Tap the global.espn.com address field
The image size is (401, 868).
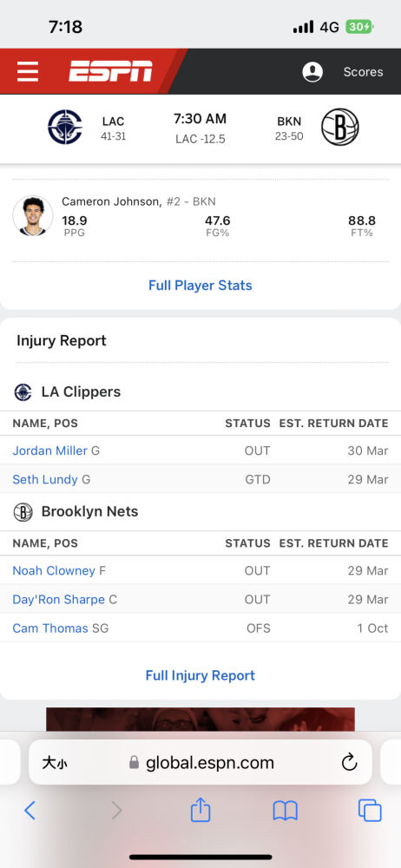(200, 763)
